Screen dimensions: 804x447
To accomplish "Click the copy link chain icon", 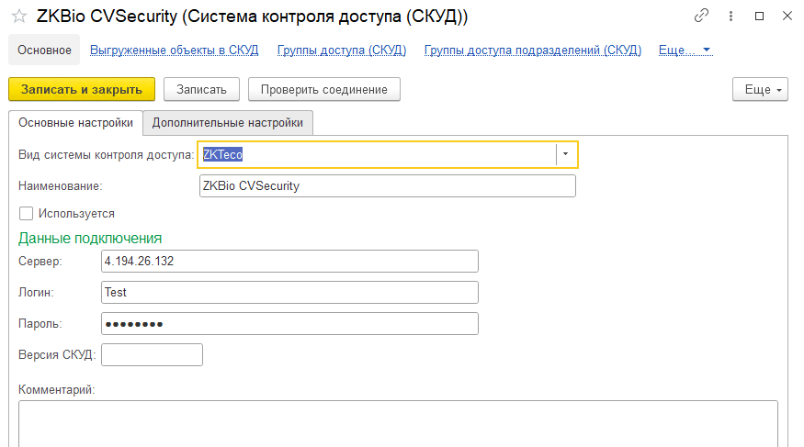I will (700, 17).
